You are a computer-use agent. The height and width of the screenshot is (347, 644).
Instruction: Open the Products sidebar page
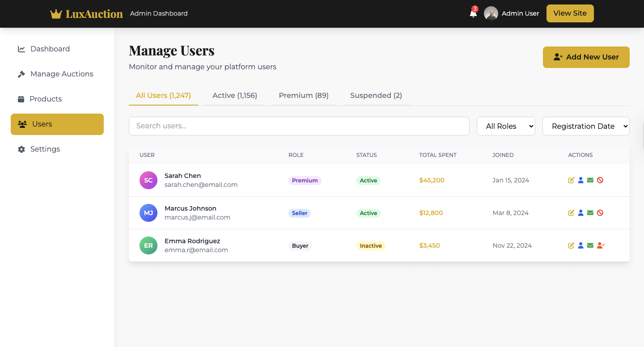click(x=46, y=99)
